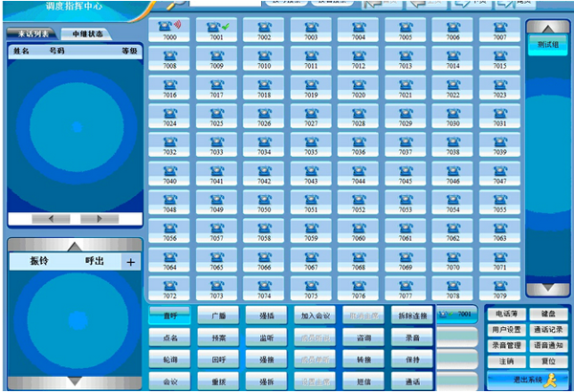Click extension 7024 phone icon
The image size is (574, 392).
tap(169, 117)
